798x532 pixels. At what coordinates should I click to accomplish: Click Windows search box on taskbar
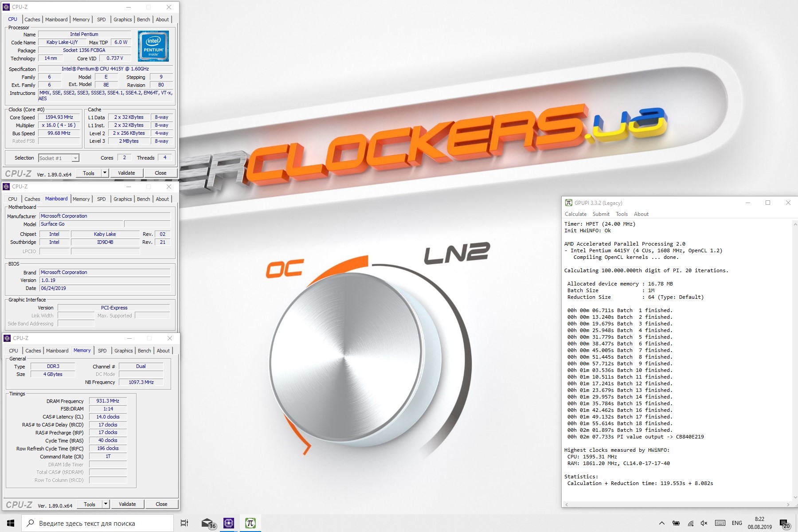[98, 523]
